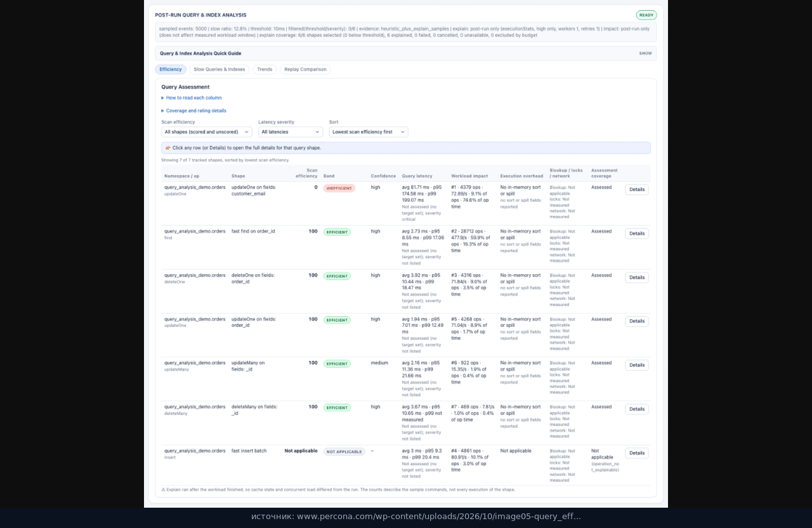This screenshot has width=812, height=528.
Task: Click the 'Execution overhead' column header
Action: (x=521, y=176)
